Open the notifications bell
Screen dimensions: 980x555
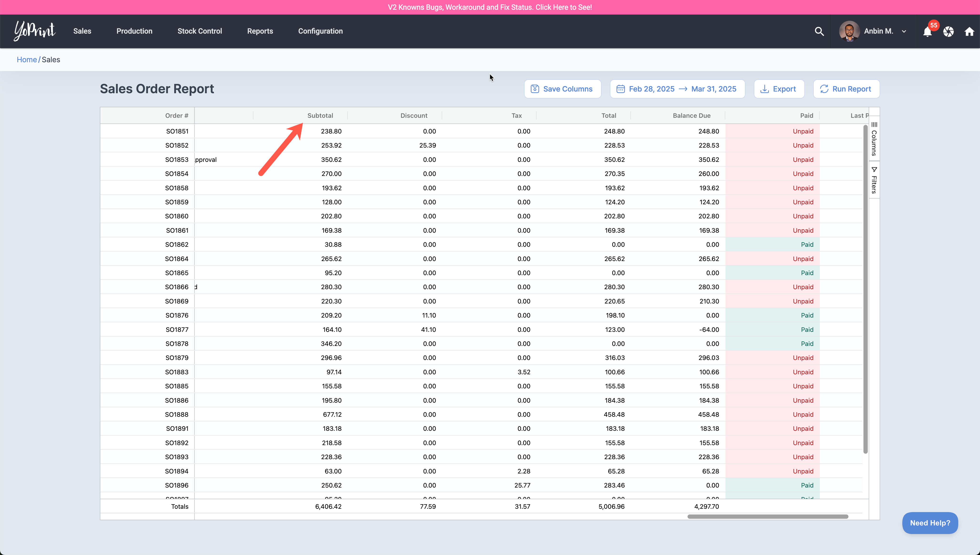[x=927, y=32]
